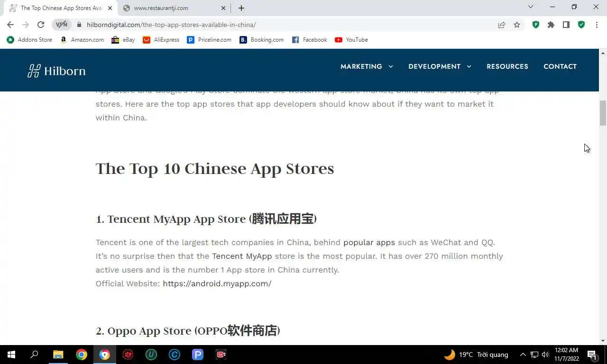
Task: Go to the CONTACT page
Action: tap(560, 66)
